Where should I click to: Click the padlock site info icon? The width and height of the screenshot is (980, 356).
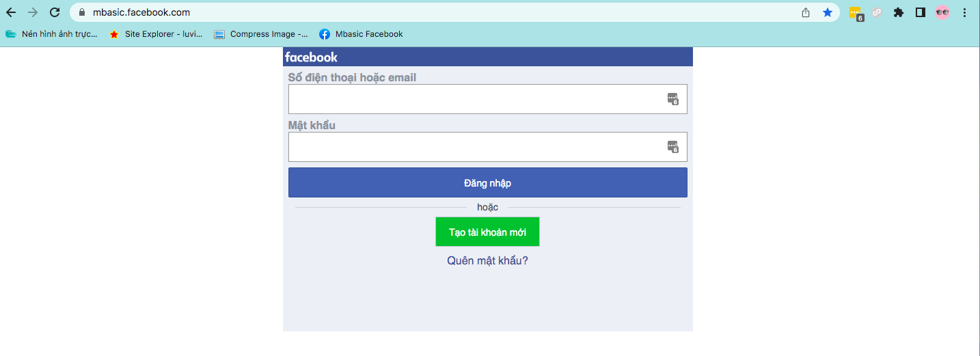pos(82,12)
